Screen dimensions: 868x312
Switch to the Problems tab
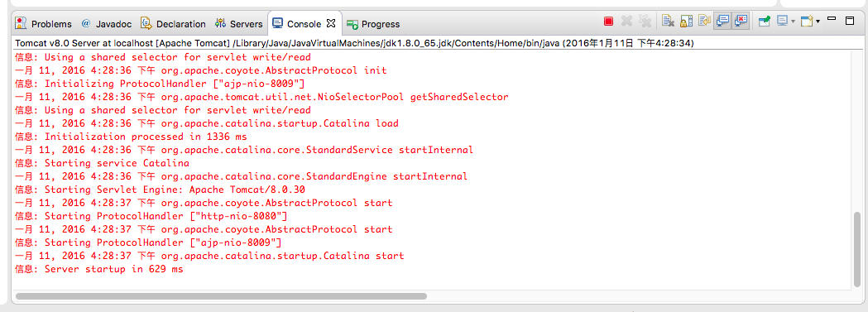click(44, 24)
